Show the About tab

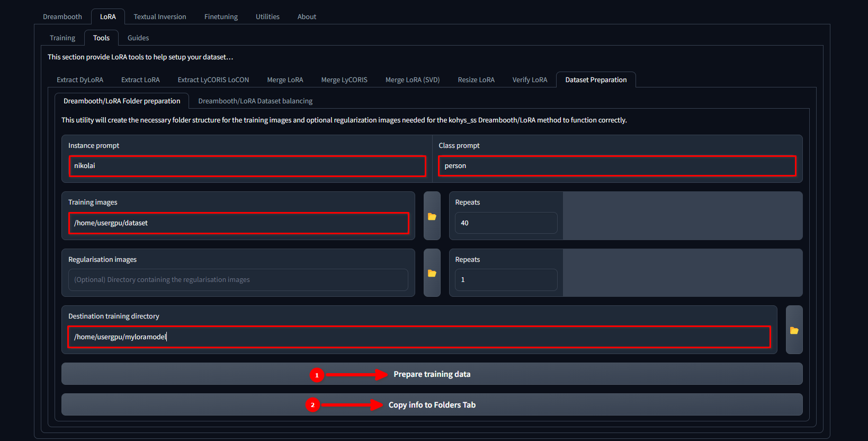(x=307, y=16)
